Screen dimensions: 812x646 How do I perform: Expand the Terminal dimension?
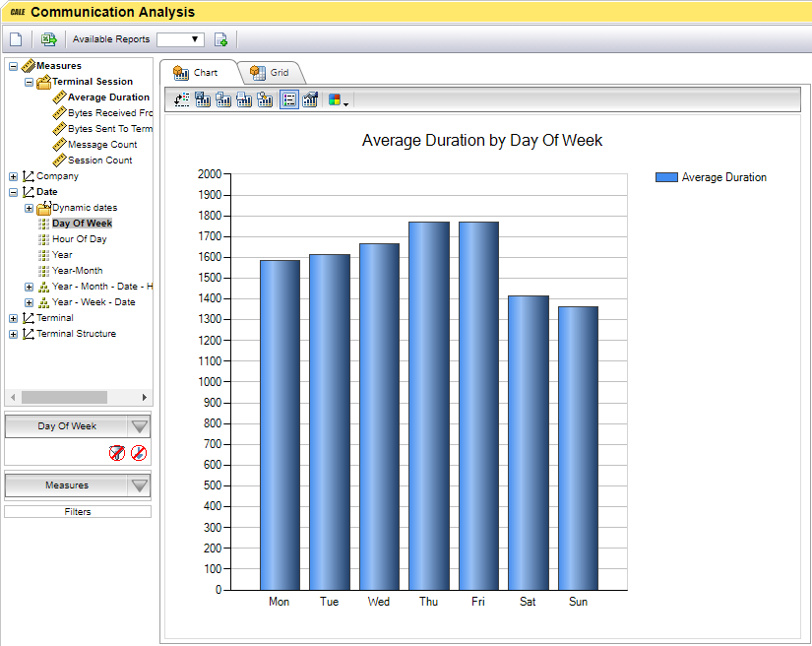[x=14, y=319]
